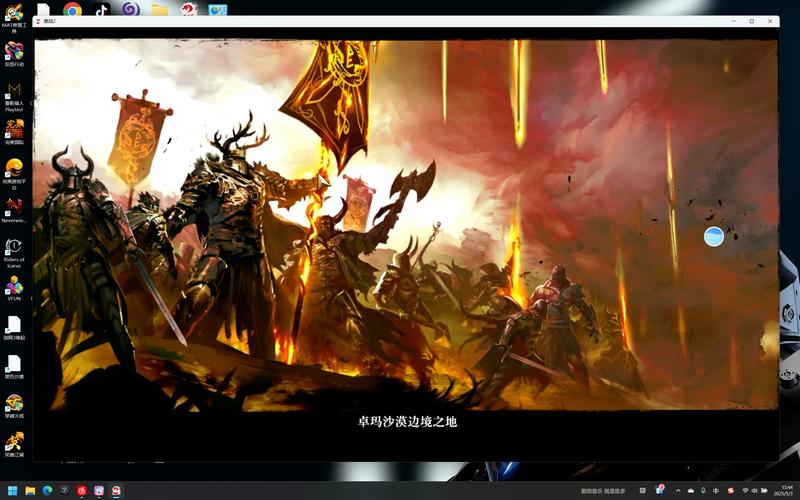
Task: Open Microsoft Edge from the taskbar
Action: click(x=47, y=491)
